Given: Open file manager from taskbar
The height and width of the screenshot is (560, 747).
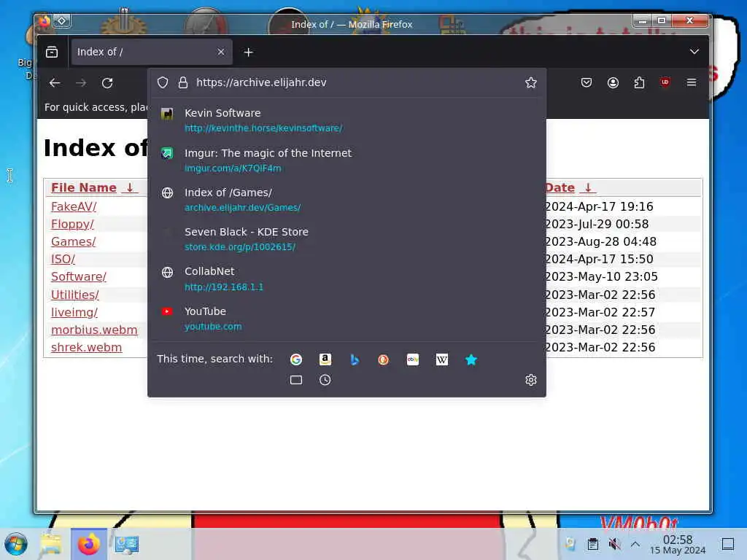Looking at the screenshot, I should 51,544.
